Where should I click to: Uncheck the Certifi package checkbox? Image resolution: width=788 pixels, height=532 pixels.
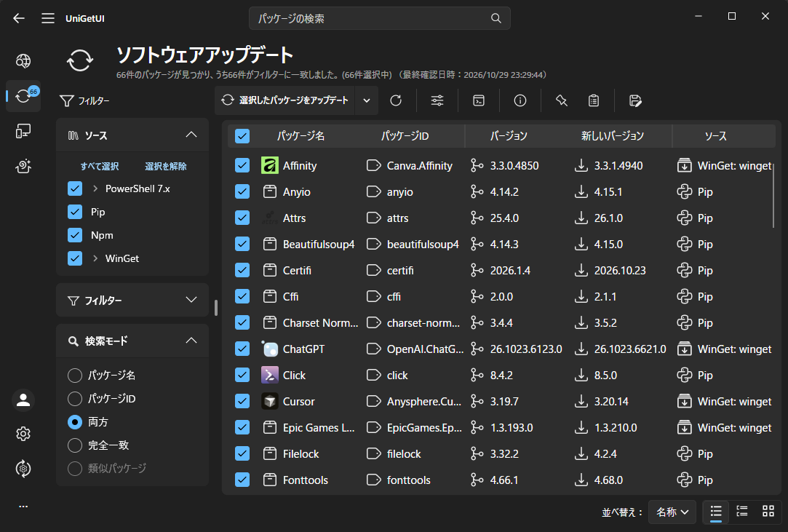242,270
